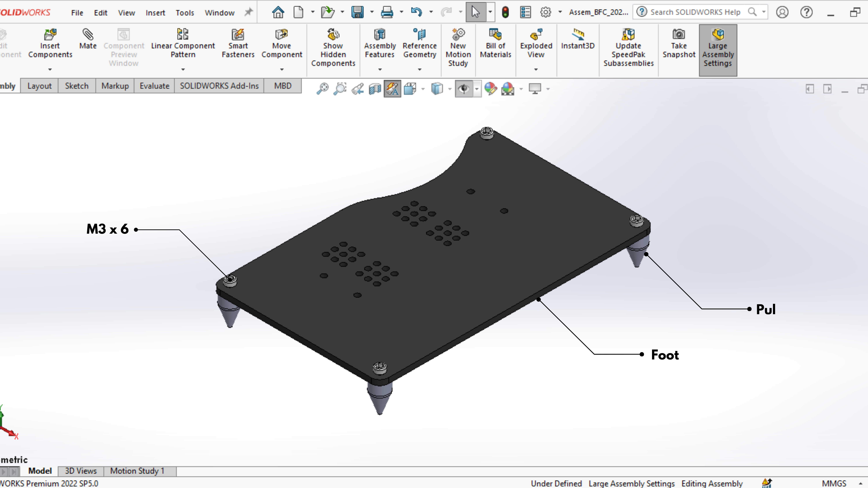Expand Reference Geometry dropdown arrow
Screen dimensions: 868x488
420,69
